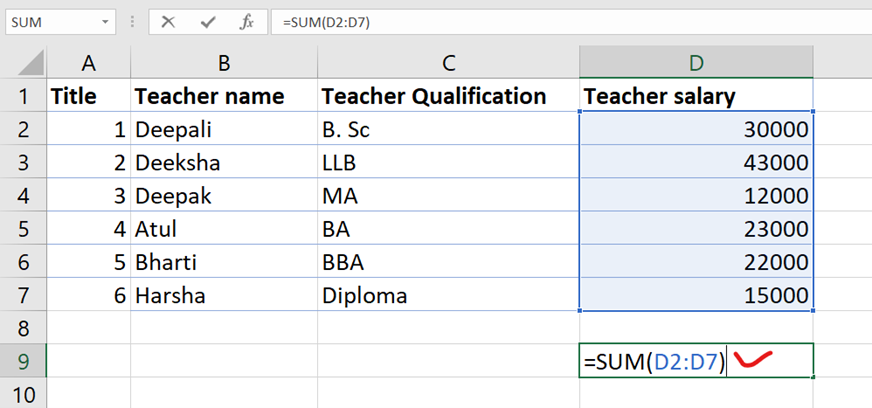Click the cell containing Diploma

coord(447,295)
